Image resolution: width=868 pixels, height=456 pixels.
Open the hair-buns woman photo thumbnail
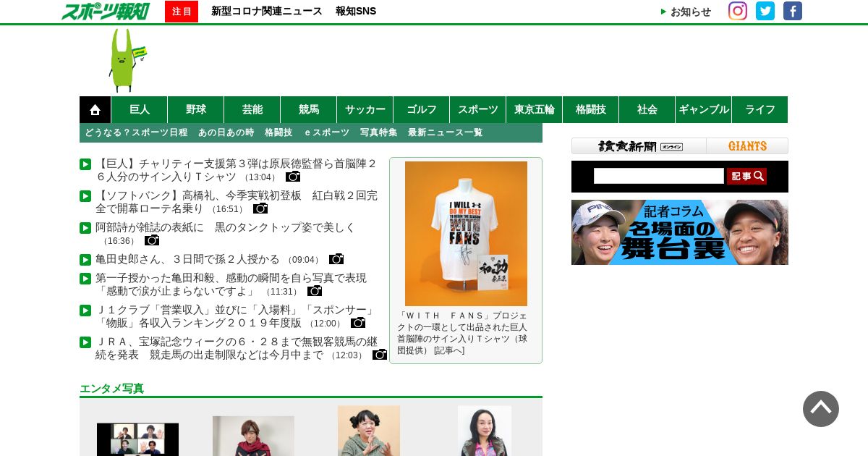[x=369, y=431]
